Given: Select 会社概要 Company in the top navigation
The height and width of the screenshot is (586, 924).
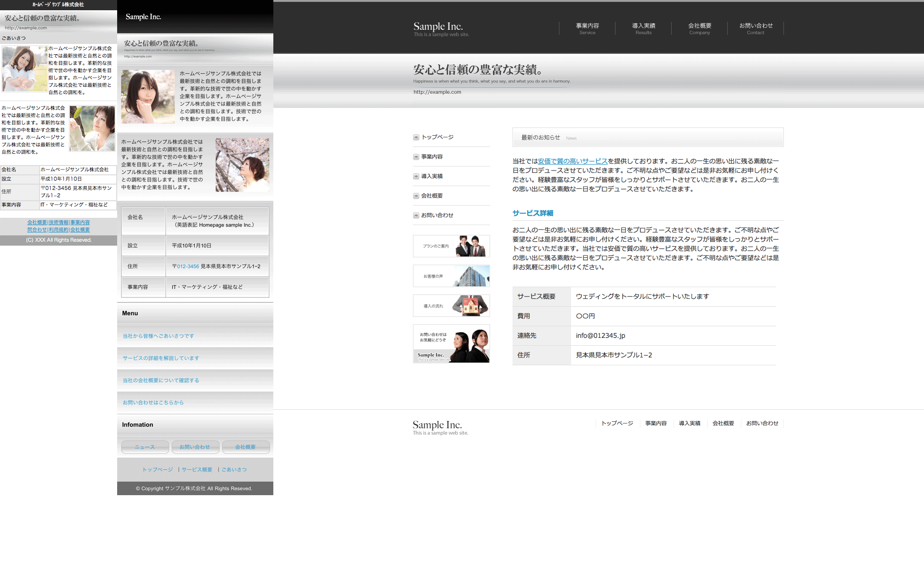Looking at the screenshot, I should click(x=699, y=28).
